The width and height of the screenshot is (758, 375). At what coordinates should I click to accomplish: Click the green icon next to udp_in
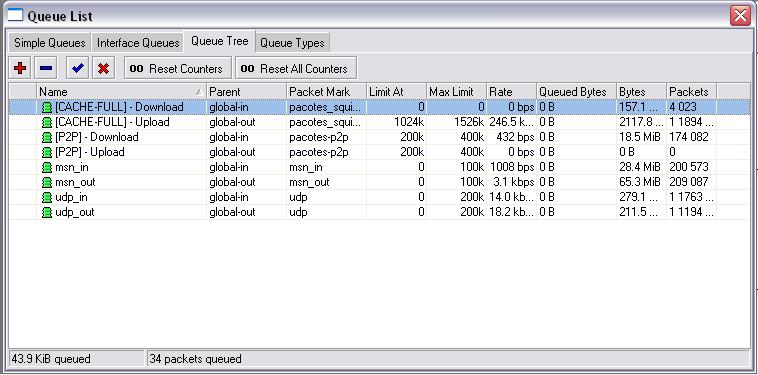47,197
